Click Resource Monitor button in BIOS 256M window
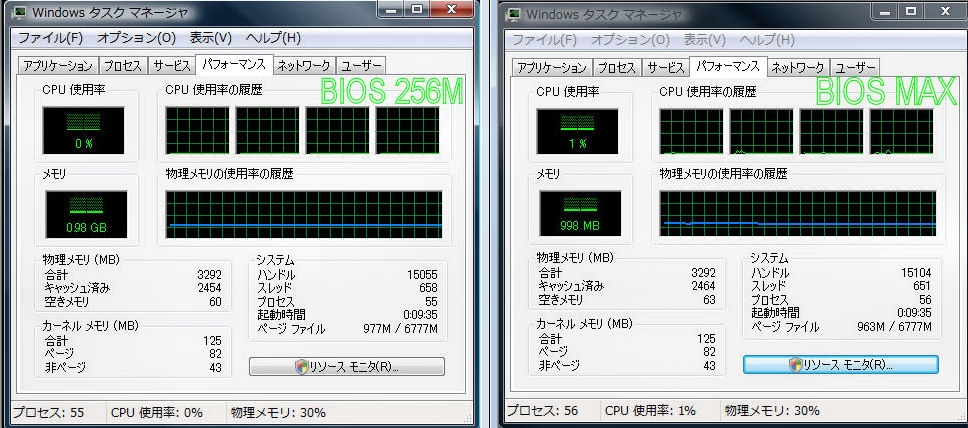 (x=347, y=366)
